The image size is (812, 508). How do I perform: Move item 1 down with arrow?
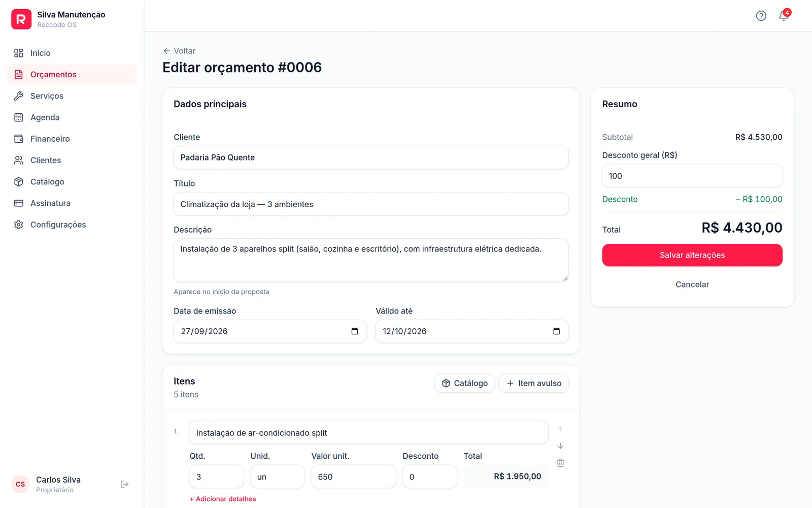560,446
